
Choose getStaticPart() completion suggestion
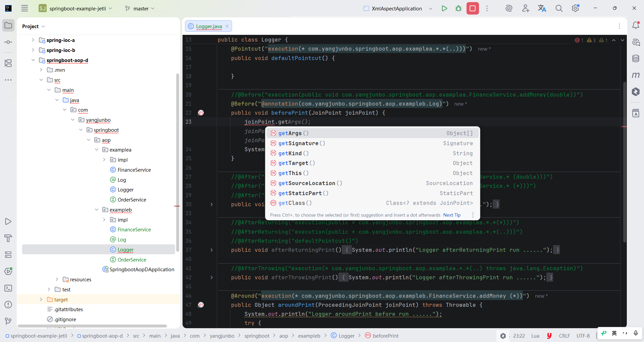click(x=372, y=193)
